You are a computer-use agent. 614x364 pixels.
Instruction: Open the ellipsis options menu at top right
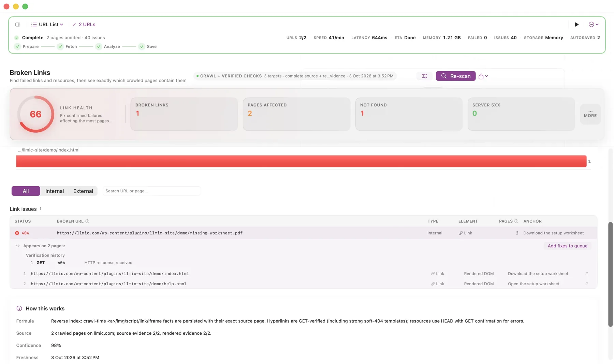coord(594,25)
